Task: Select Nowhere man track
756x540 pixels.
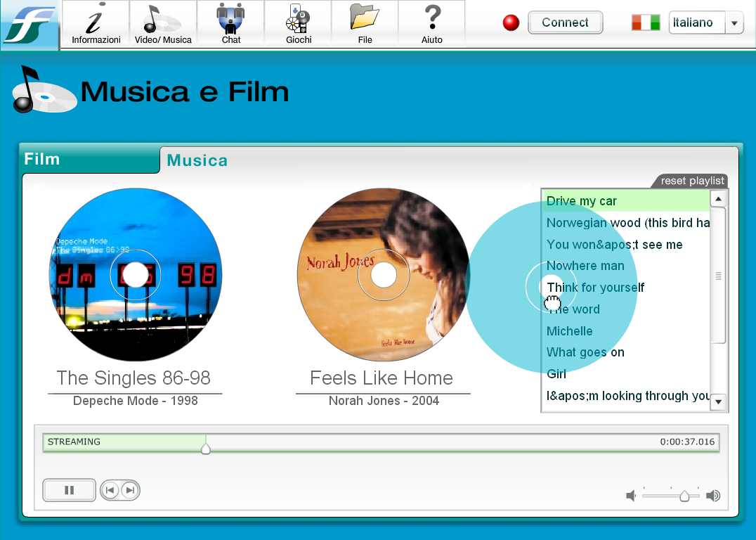Action: click(x=626, y=265)
